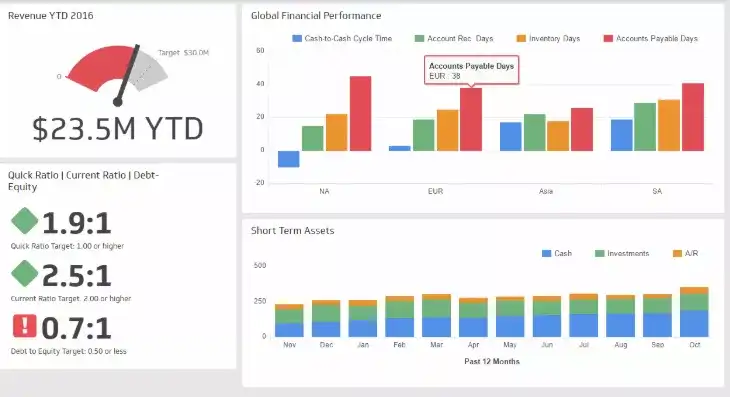Click the $23.5M YTD revenue value

[118, 128]
